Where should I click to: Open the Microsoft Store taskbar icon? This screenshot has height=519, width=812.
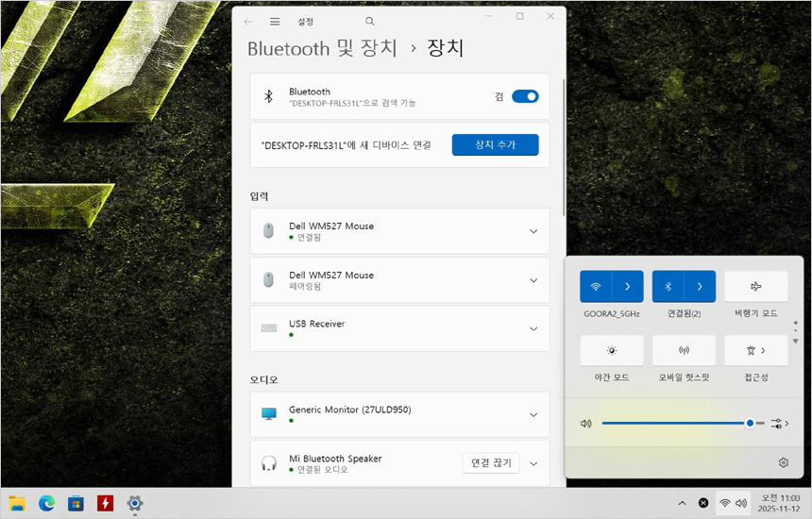pyautogui.click(x=76, y=503)
